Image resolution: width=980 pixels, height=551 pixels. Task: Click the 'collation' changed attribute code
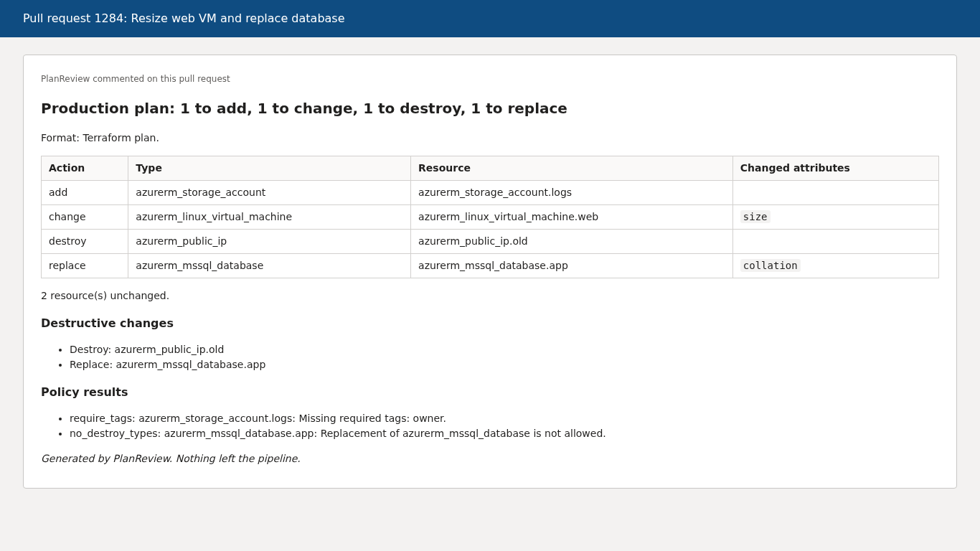[x=771, y=265]
